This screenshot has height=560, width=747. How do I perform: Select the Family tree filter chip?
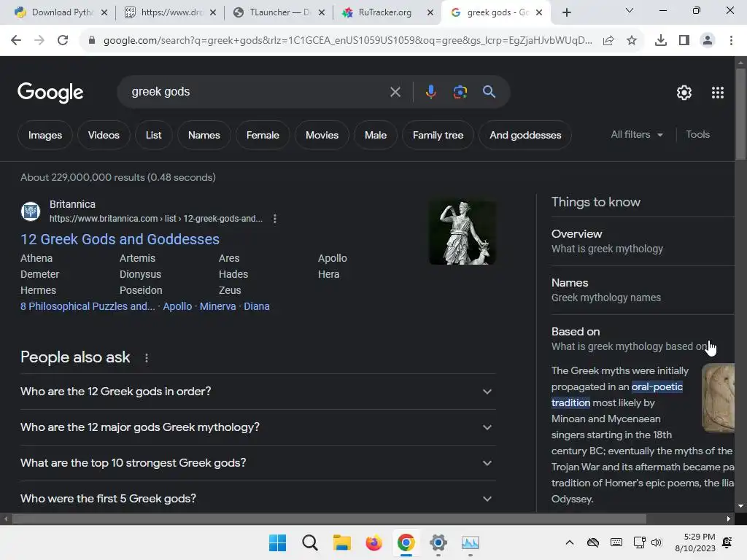[438, 135]
